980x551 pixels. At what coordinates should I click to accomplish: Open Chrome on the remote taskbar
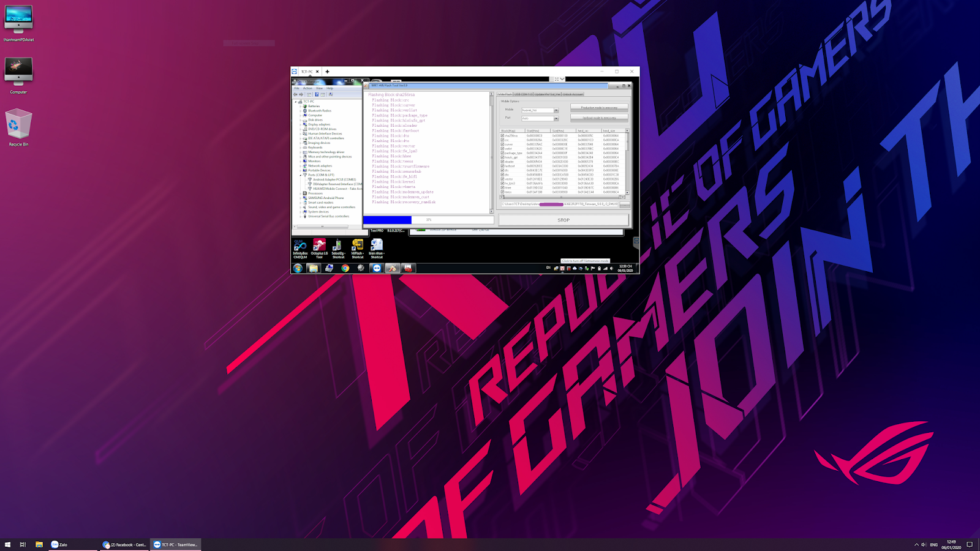tap(345, 268)
